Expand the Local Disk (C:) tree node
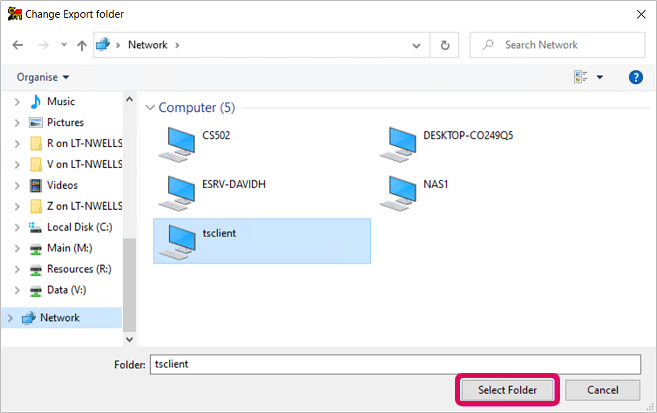The height and width of the screenshot is (413, 657). pos(17,227)
